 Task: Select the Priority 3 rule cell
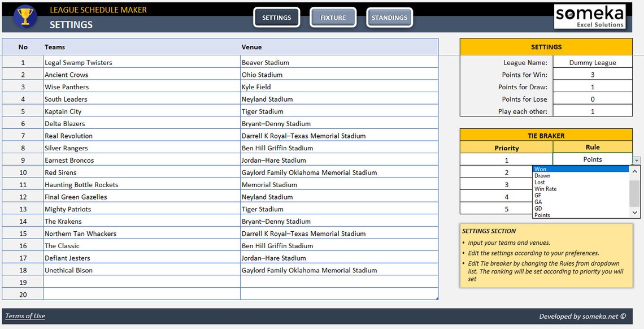[592, 184]
